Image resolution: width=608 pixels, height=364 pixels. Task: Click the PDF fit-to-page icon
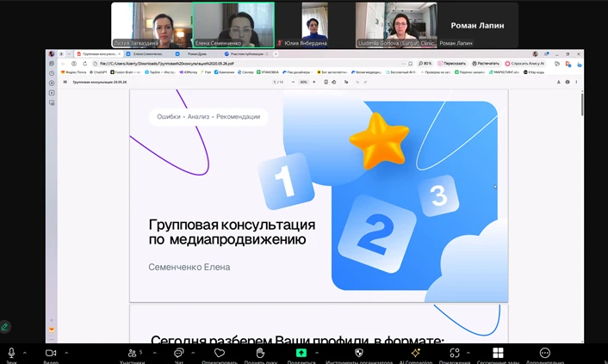click(326, 83)
